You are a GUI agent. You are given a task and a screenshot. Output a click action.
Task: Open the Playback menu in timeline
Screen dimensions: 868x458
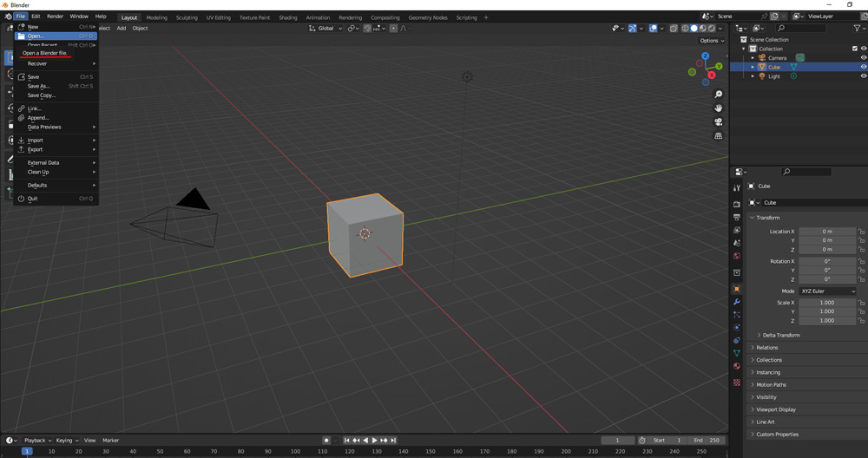pos(36,441)
